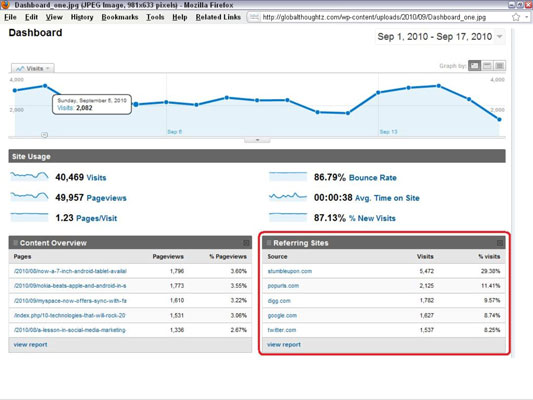This screenshot has width=533, height=400.
Task: Open the History menu
Action: tap(82, 17)
